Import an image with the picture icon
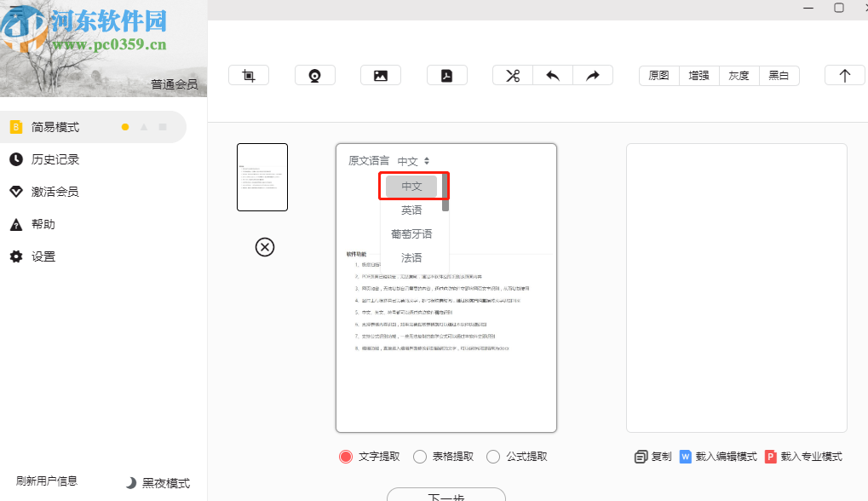Screen dimensions: 868x501 [380, 75]
